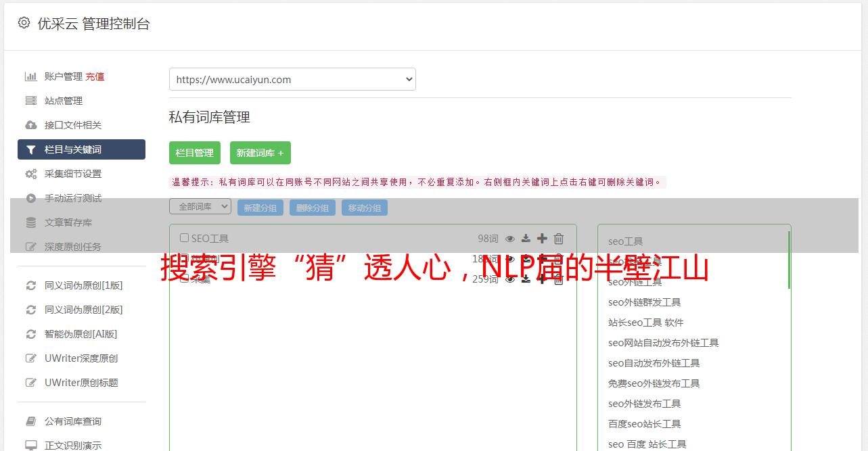
Task: Click the server icon for 站点管理
Action: 30,101
